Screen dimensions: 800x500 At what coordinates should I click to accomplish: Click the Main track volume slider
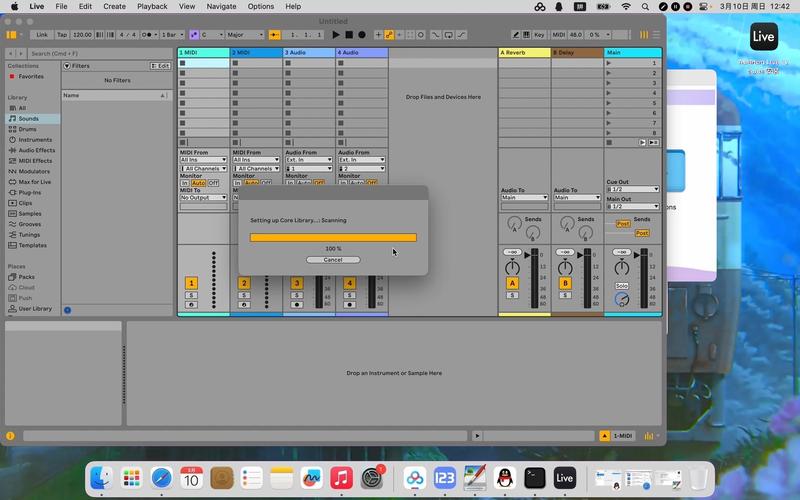[x=643, y=278]
